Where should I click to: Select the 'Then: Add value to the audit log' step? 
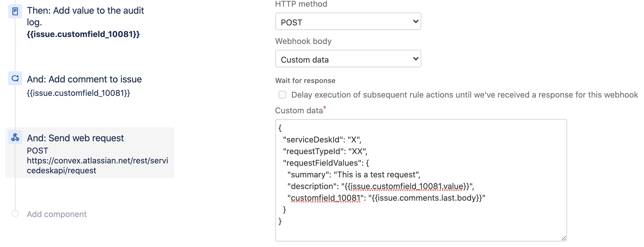pos(85,16)
